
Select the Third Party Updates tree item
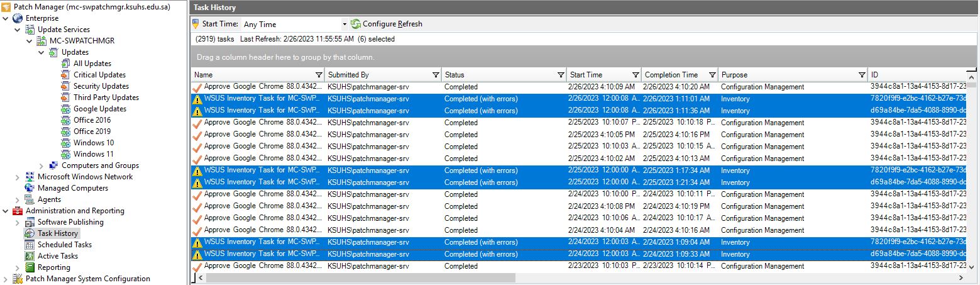[106, 98]
